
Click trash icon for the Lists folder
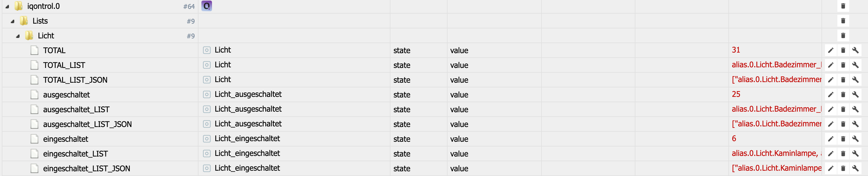click(x=843, y=21)
